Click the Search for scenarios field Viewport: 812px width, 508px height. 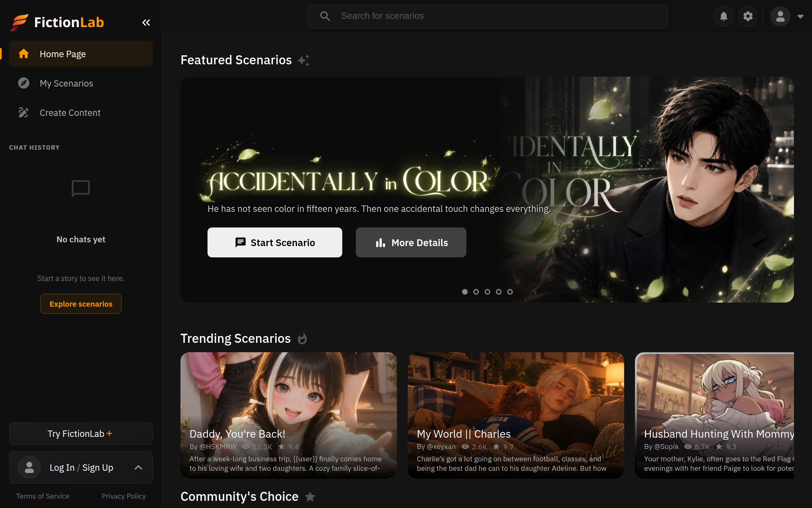(487, 16)
